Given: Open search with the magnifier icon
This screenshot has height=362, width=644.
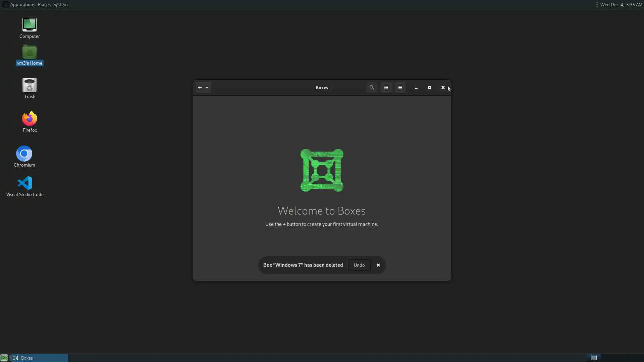Looking at the screenshot, I should point(372,87).
